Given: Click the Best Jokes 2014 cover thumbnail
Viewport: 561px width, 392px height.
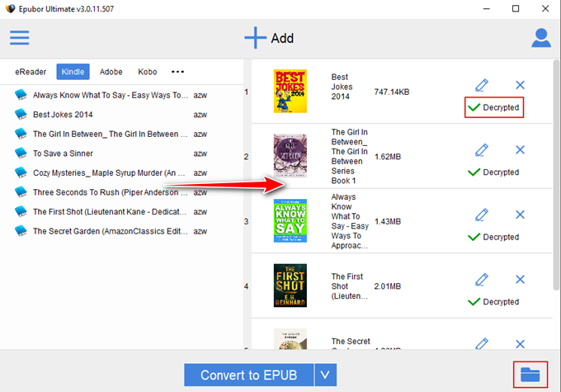Looking at the screenshot, I should point(290,91).
